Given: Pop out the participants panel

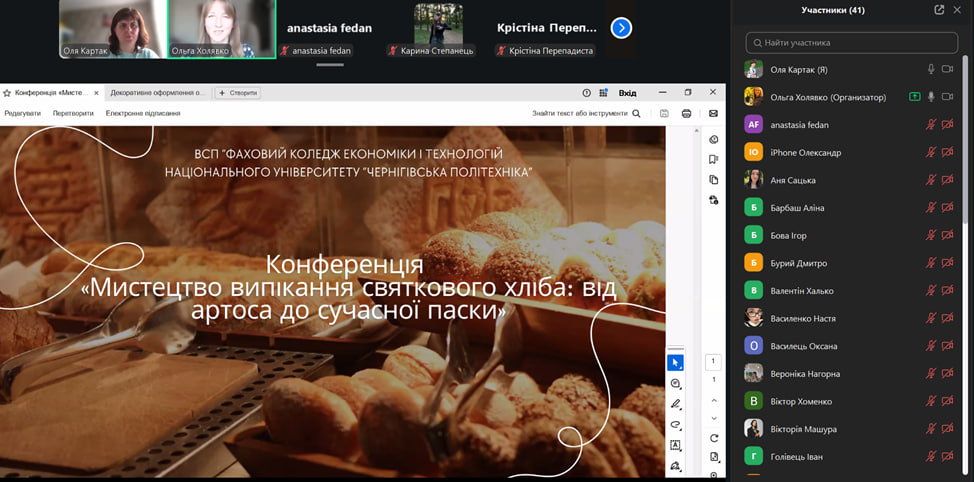Looking at the screenshot, I should pyautogui.click(x=939, y=10).
